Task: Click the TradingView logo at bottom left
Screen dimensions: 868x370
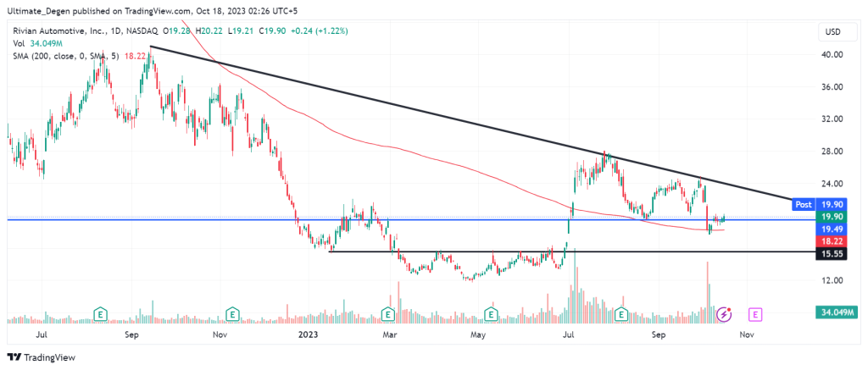Action: point(42,357)
